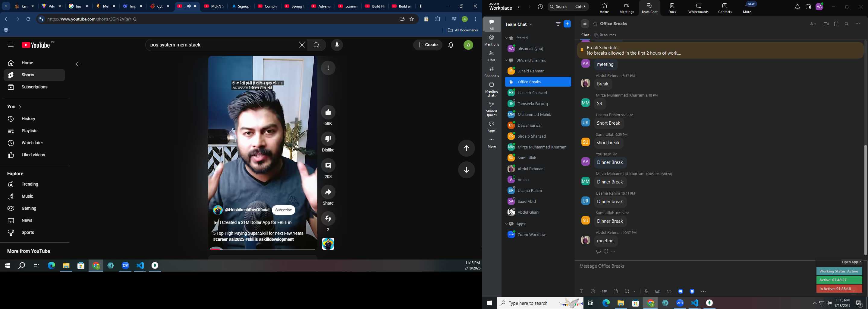This screenshot has height=309, width=868.
Task: Open Haseeb Shahzad chat
Action: 538,93
